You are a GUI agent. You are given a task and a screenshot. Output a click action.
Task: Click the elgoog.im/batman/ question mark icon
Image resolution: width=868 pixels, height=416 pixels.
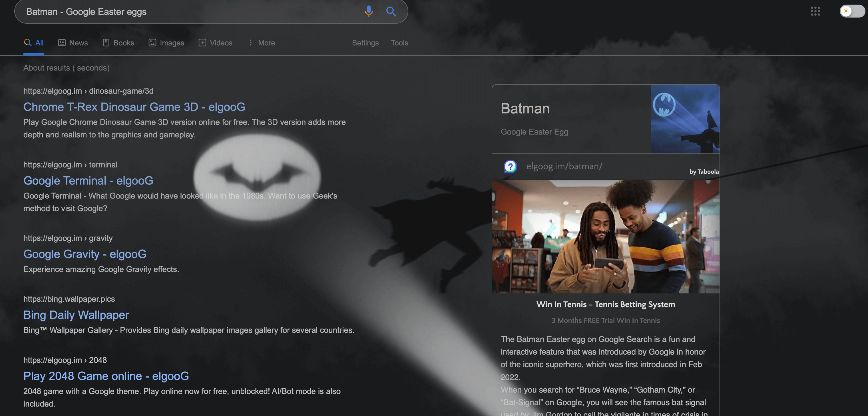pos(509,166)
